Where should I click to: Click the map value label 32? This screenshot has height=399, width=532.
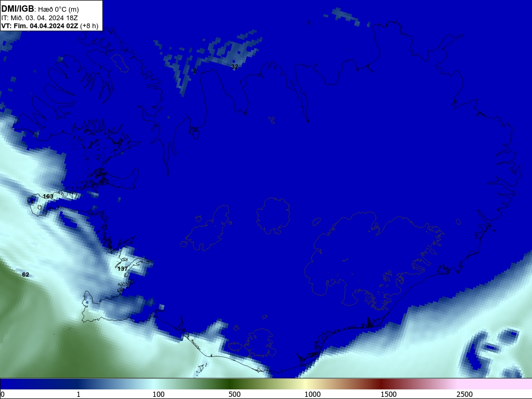click(235, 66)
